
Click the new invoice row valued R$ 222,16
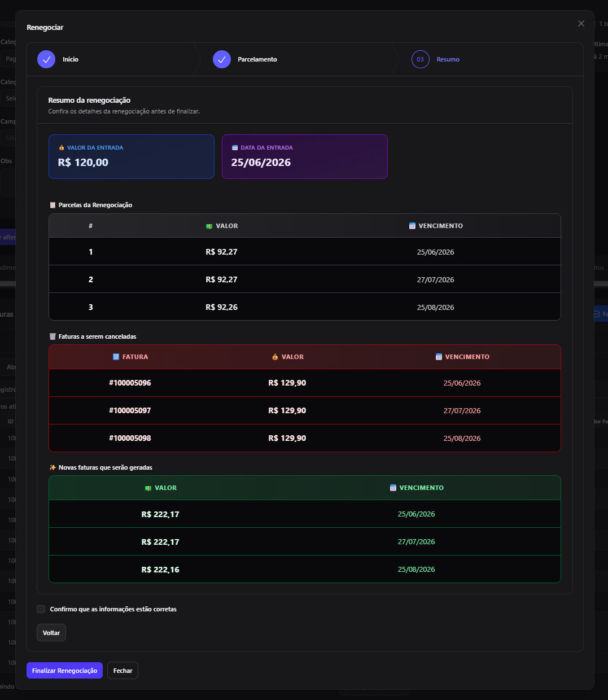click(305, 569)
